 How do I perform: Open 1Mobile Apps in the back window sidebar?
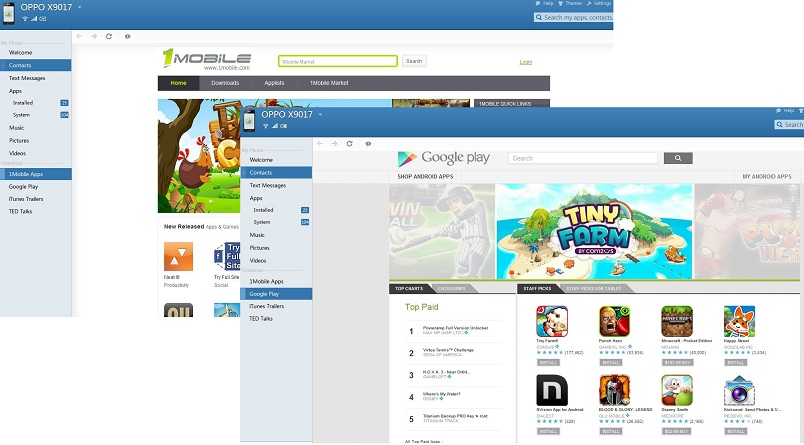click(36, 174)
